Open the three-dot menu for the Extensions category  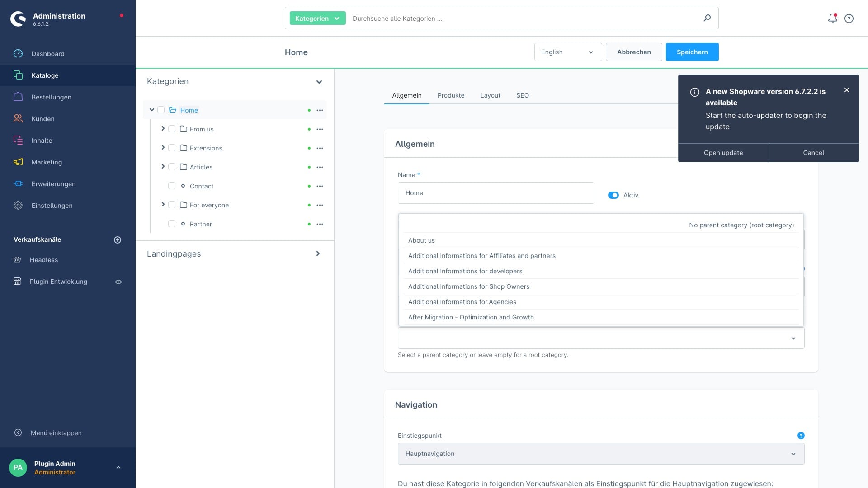point(320,148)
